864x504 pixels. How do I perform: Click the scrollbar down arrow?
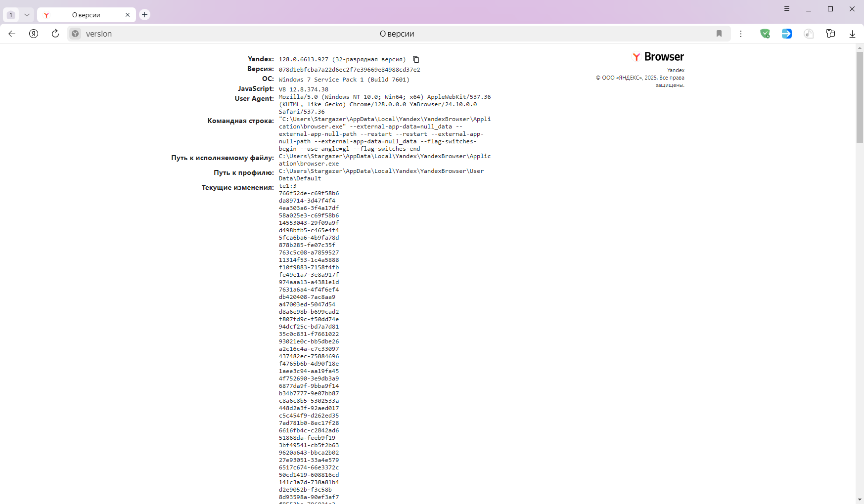(860, 500)
